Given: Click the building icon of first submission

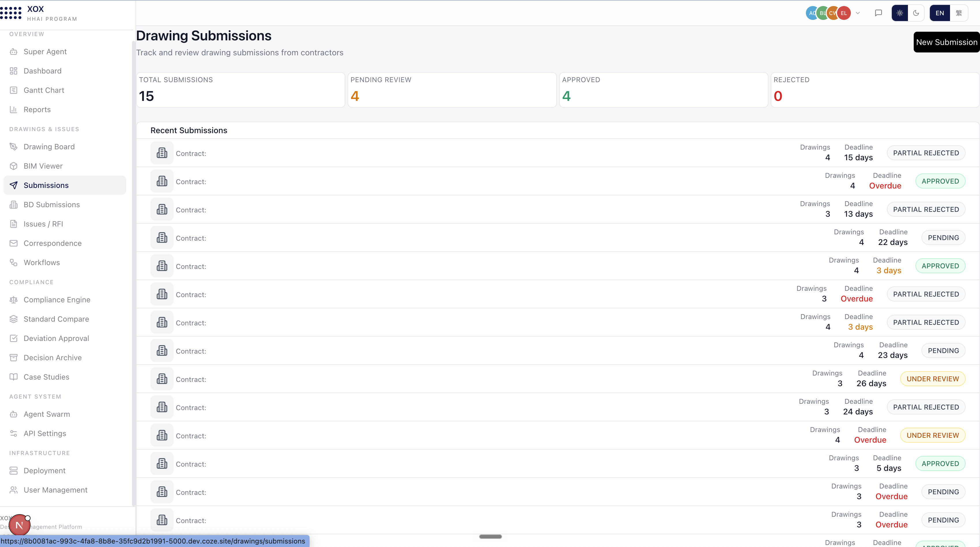Looking at the screenshot, I should [x=162, y=153].
